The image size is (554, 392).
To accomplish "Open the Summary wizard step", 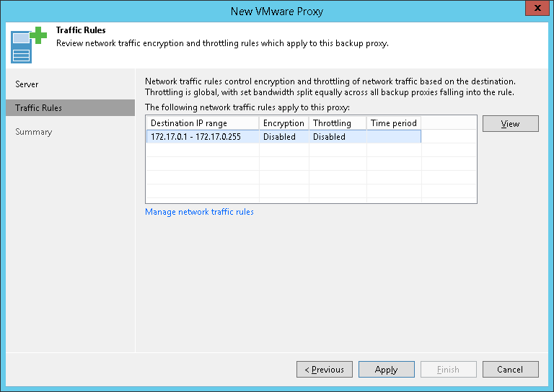I will click(x=34, y=132).
